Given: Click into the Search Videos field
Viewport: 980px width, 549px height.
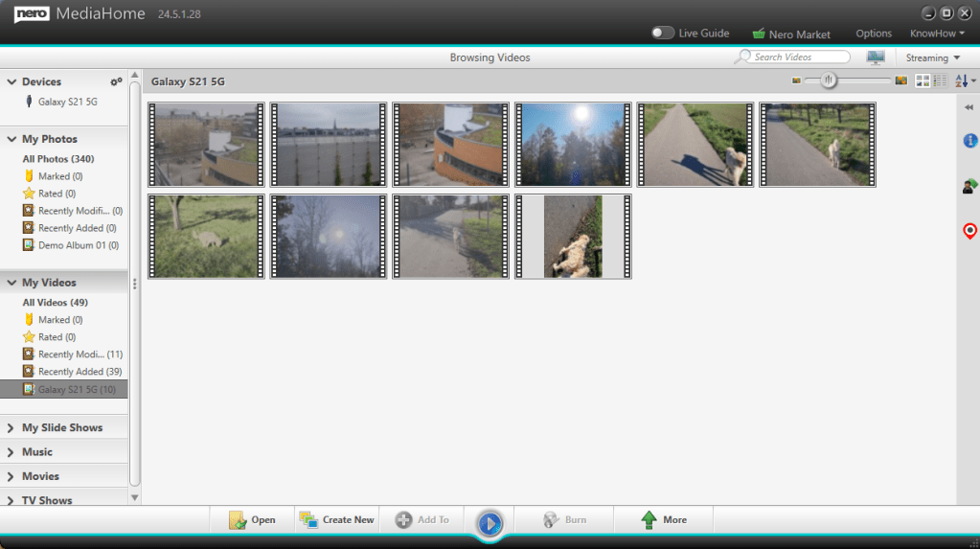Looking at the screenshot, I should click(x=799, y=57).
